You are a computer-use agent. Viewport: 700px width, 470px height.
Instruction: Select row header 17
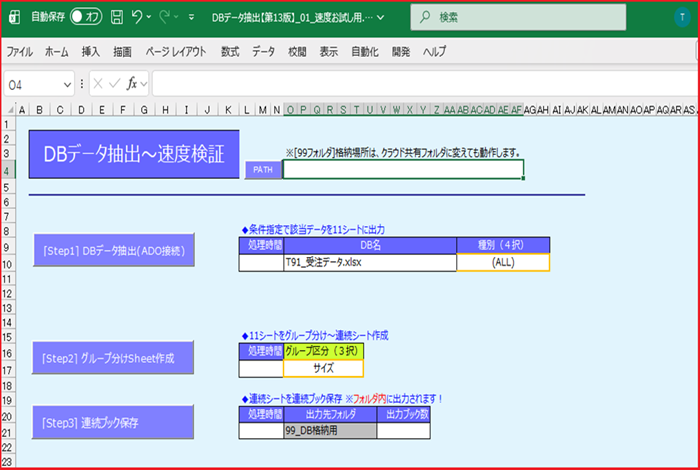coord(7,370)
